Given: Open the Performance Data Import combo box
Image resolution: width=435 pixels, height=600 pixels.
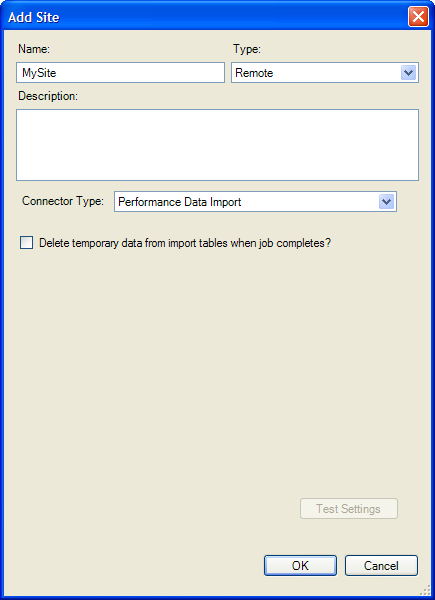Looking at the screenshot, I should click(x=255, y=202).
